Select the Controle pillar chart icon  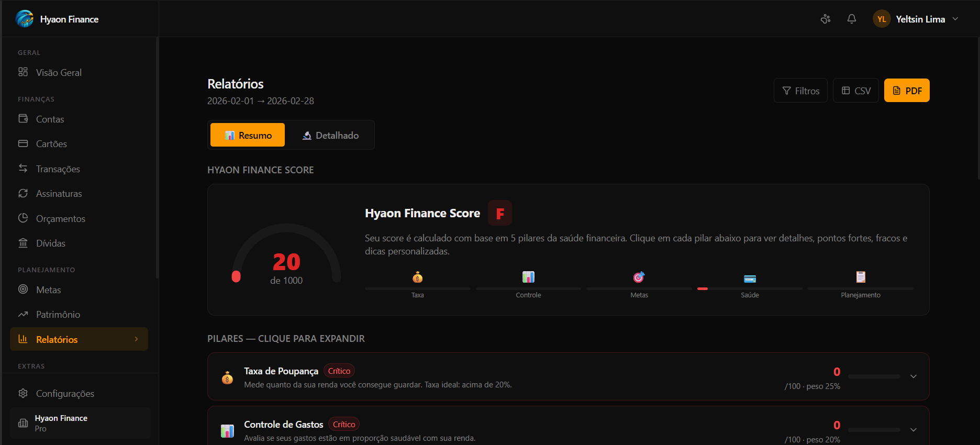click(x=528, y=277)
